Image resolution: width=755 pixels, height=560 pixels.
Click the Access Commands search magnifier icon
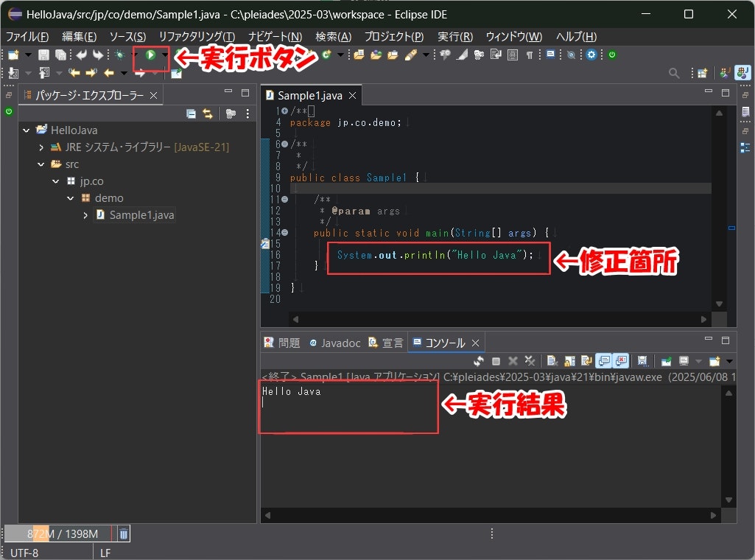click(674, 73)
